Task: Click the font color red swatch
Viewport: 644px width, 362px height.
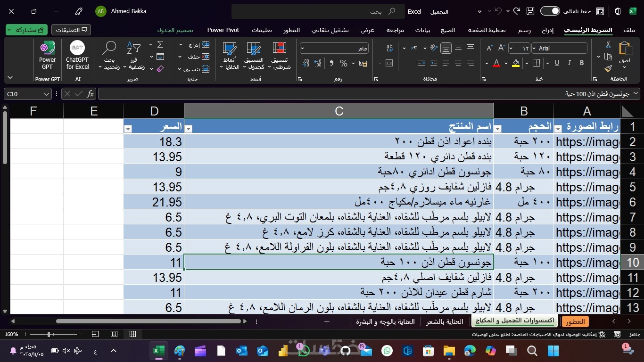Action: (496, 63)
